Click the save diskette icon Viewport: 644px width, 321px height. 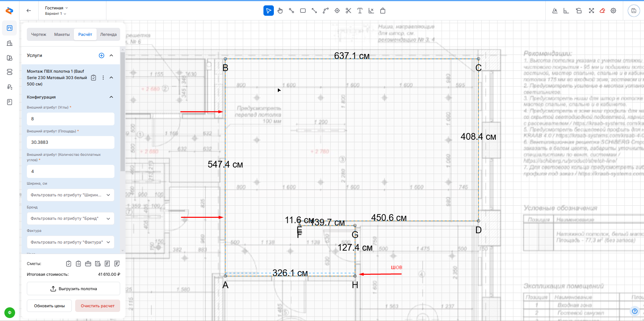pos(634,11)
